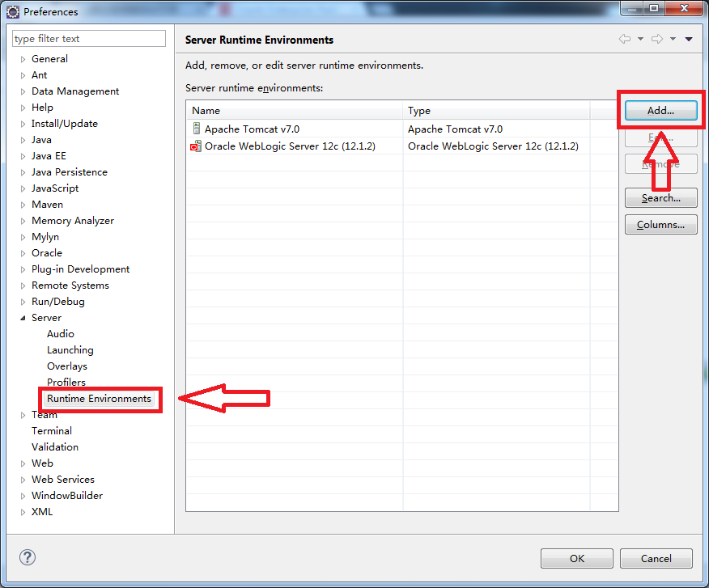Expand the Team node arrow

click(x=23, y=415)
